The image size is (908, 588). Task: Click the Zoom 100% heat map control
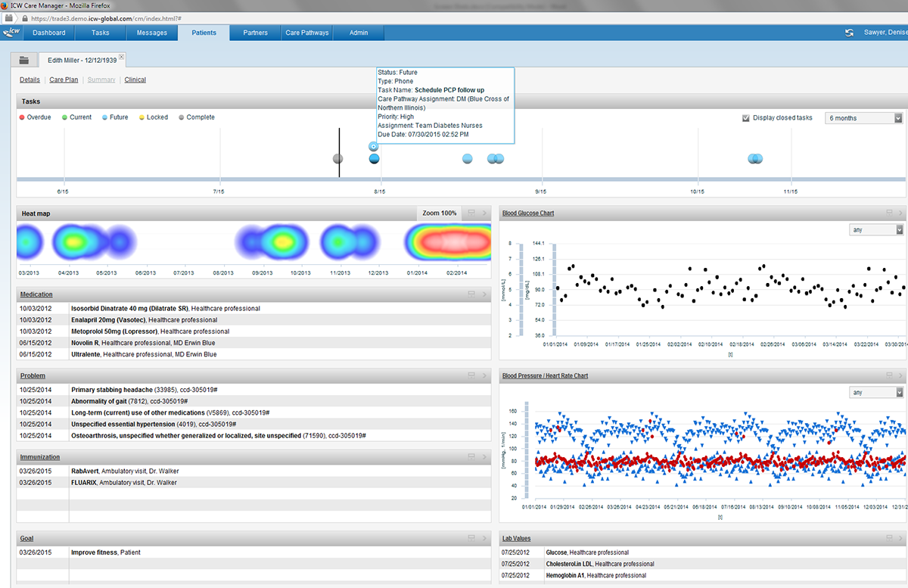pos(440,213)
